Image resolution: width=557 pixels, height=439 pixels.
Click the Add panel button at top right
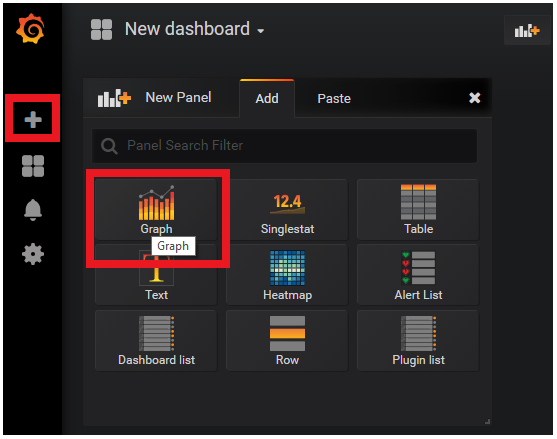pyautogui.click(x=527, y=31)
